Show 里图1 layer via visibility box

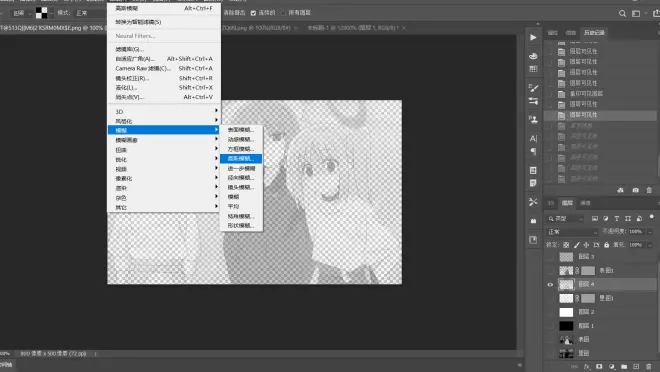pyautogui.click(x=550, y=298)
